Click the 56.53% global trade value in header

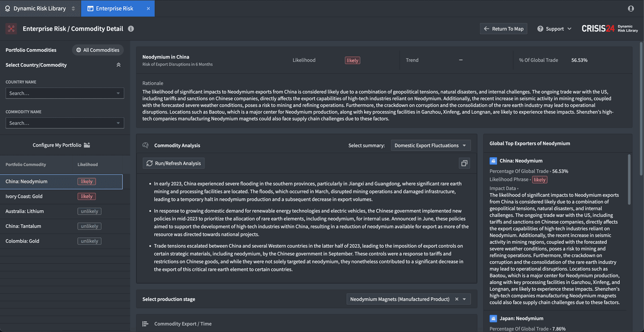579,60
